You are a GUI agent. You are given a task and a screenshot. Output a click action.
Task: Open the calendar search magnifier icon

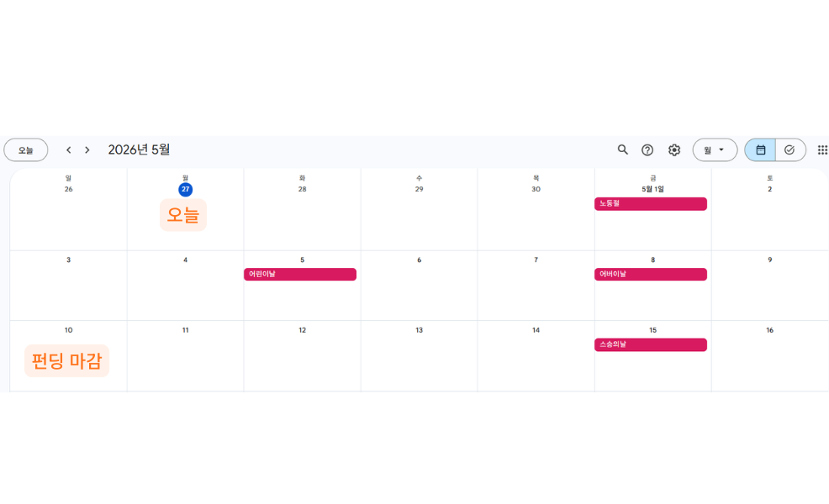coord(623,150)
